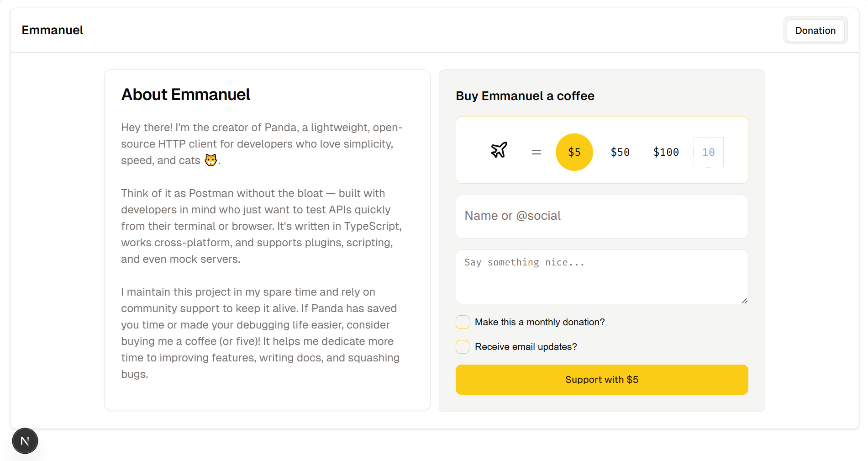Open the Next.js dev tools badge
Screen dimensions: 868x461
[x=25, y=441]
